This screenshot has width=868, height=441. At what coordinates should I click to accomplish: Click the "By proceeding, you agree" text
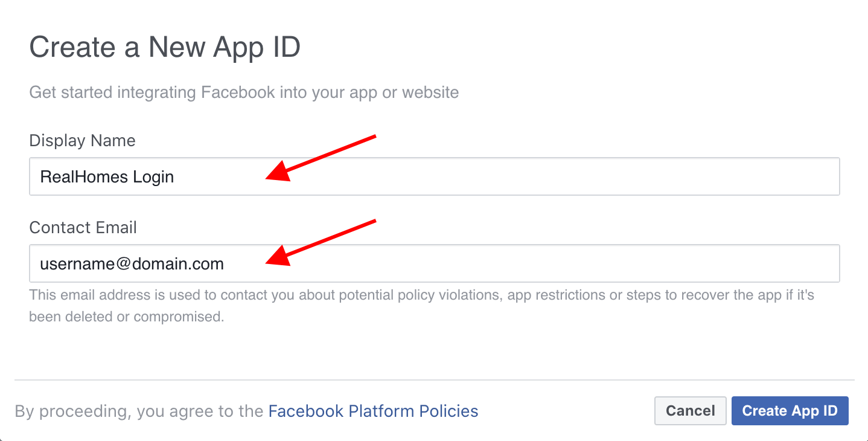[139, 411]
